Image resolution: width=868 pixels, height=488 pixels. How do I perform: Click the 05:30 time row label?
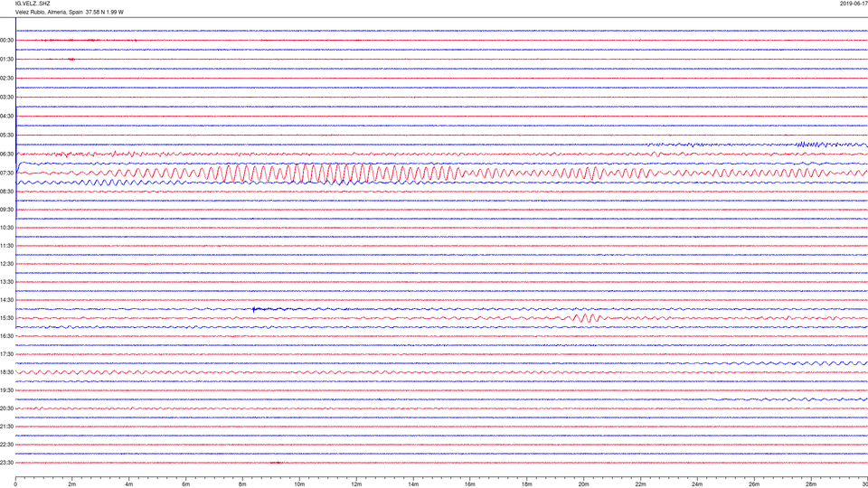point(6,135)
